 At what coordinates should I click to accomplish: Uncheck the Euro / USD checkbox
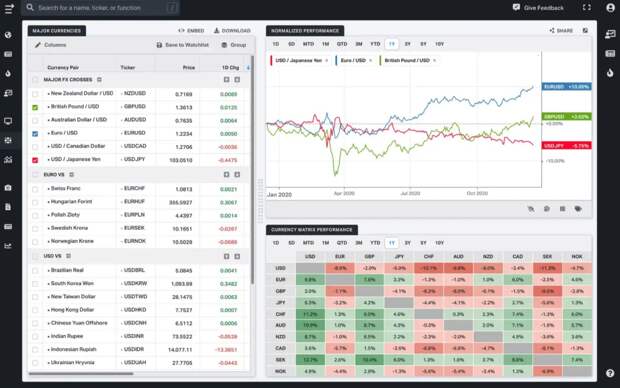(x=35, y=134)
